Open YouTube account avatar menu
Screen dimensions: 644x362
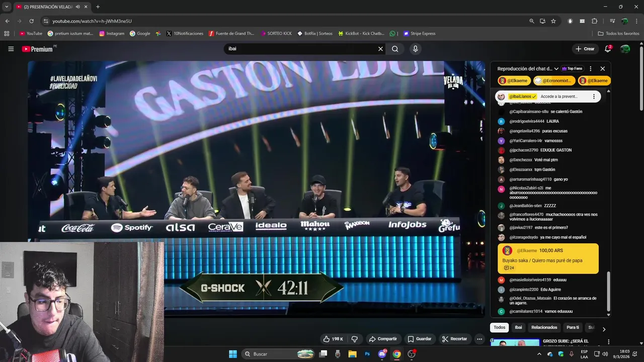(x=625, y=49)
